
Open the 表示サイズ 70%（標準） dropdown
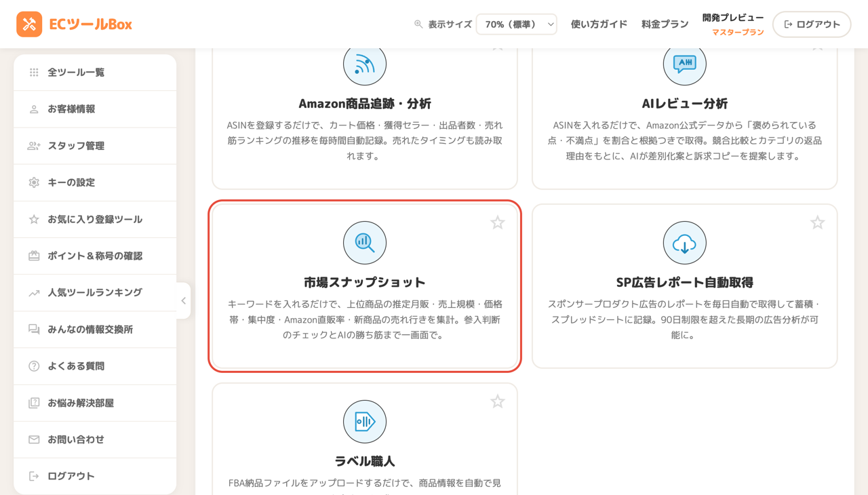tap(517, 24)
